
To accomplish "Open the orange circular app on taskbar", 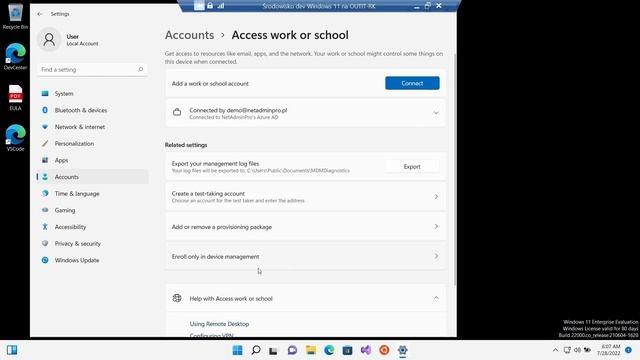I will (x=384, y=350).
